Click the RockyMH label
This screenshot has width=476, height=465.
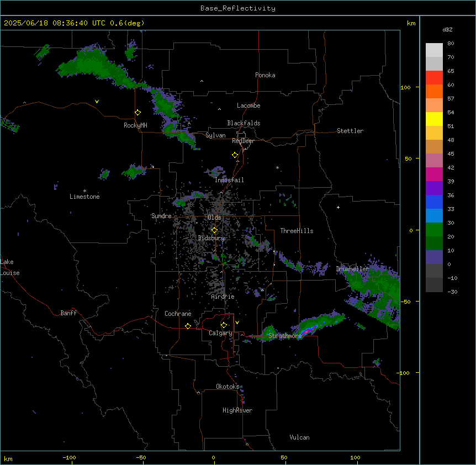135,125
